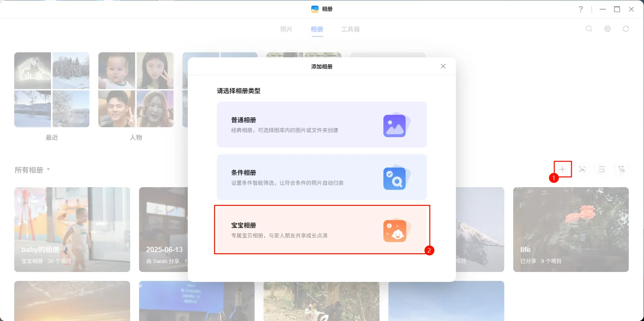Choose the 条件相册 album type

click(x=322, y=177)
